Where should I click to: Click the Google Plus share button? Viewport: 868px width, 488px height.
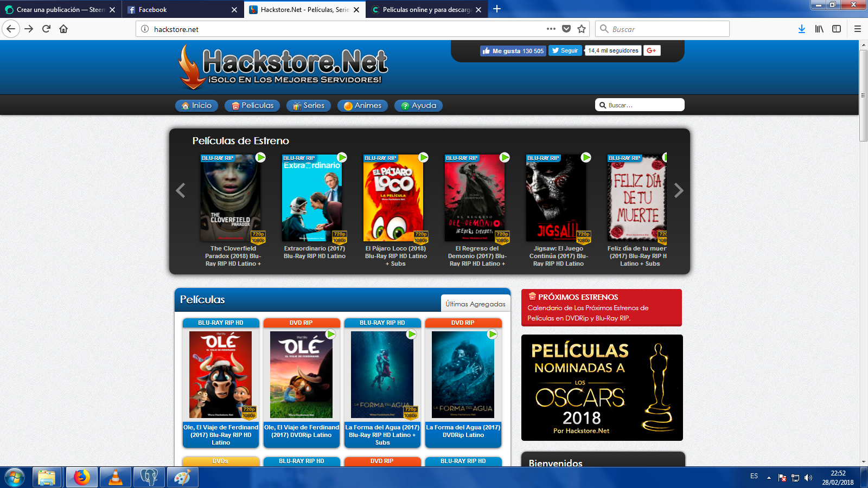(652, 50)
